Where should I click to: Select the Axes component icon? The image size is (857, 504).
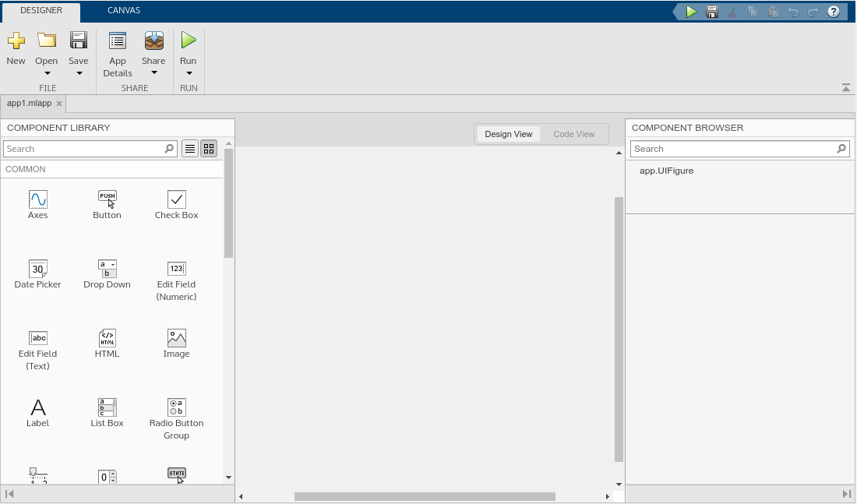tap(37, 199)
